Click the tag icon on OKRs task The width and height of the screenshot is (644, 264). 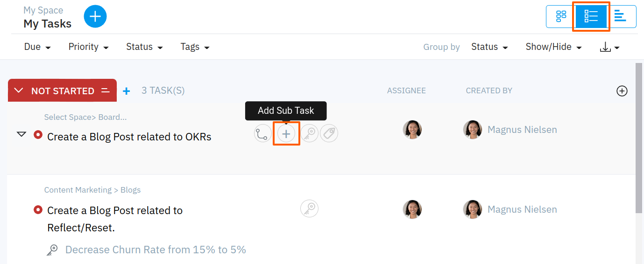(x=329, y=134)
